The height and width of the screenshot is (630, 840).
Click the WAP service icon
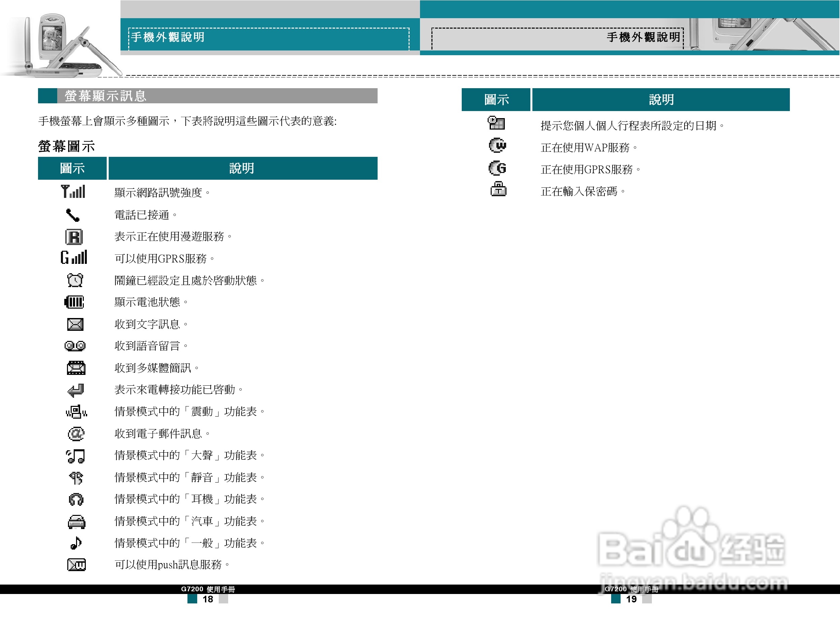[497, 145]
